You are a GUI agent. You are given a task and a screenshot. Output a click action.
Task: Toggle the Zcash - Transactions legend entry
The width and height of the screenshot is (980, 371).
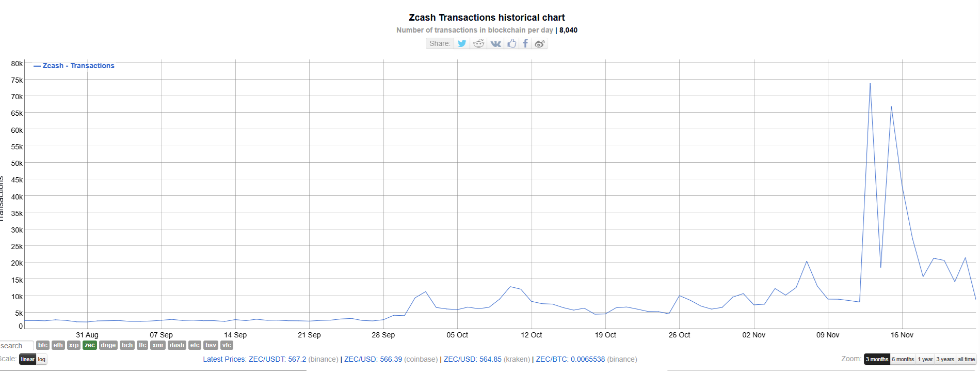(74, 66)
